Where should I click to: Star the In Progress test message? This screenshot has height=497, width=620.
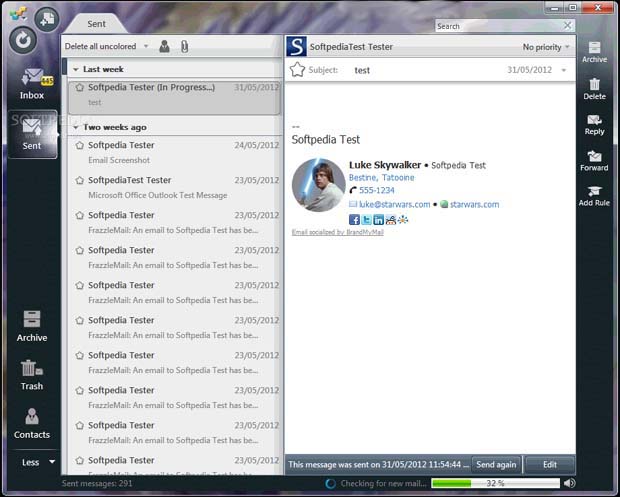80,87
